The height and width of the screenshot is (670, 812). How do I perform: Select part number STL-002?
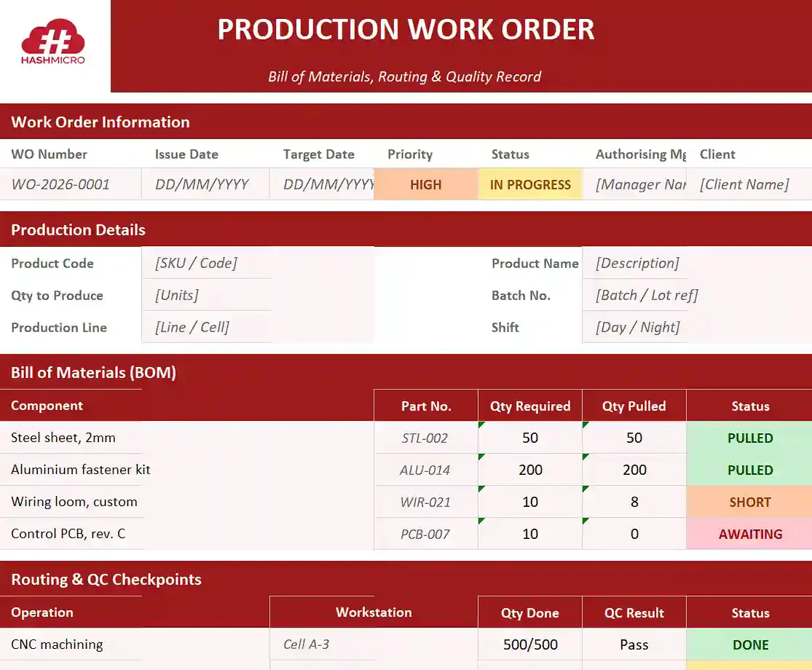point(426,438)
